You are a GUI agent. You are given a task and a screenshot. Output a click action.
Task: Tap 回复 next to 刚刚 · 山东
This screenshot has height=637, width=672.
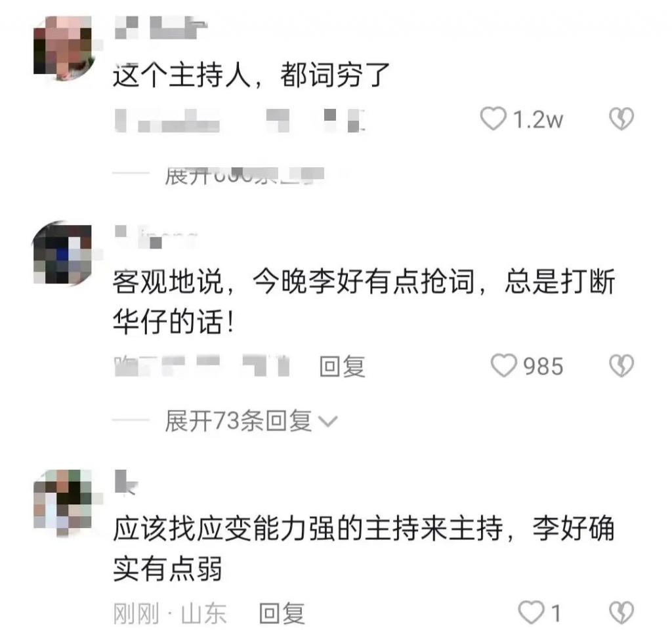tap(282, 613)
